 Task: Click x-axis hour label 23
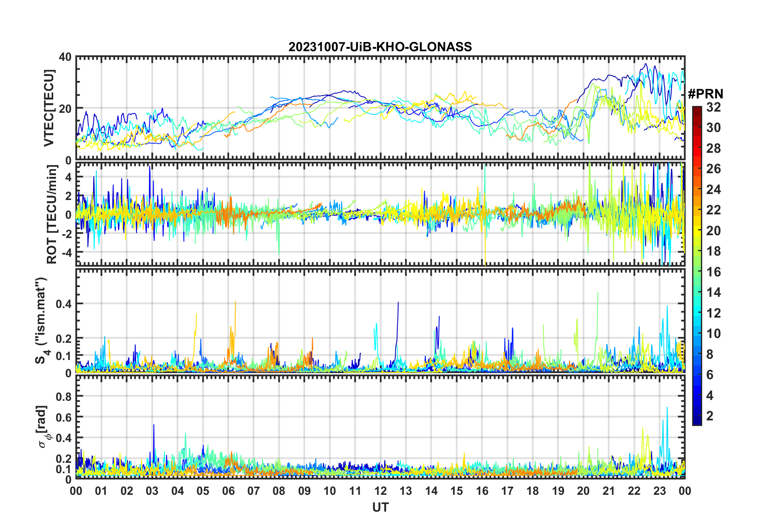(x=659, y=491)
